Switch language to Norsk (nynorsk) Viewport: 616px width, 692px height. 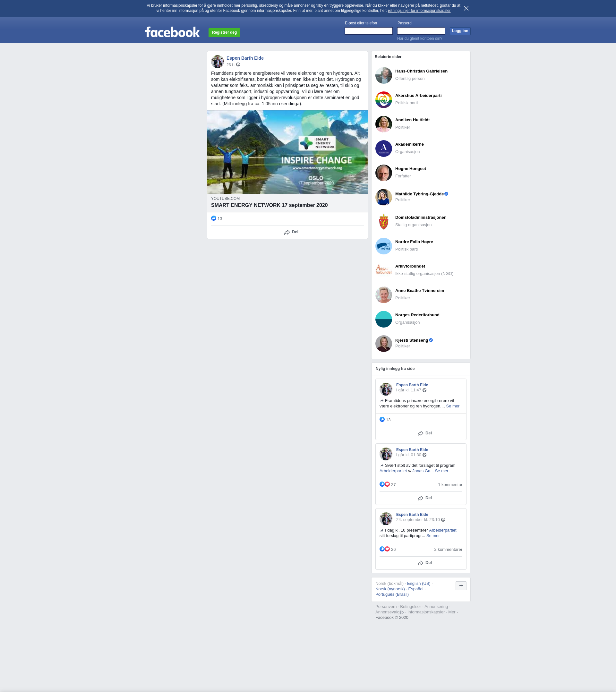[x=390, y=589]
